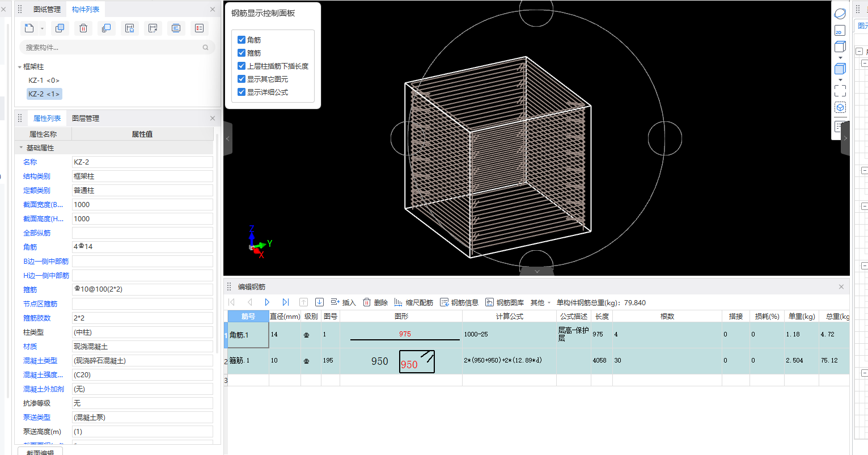Click the fit-to-screen dashed frame icon

pos(840,91)
